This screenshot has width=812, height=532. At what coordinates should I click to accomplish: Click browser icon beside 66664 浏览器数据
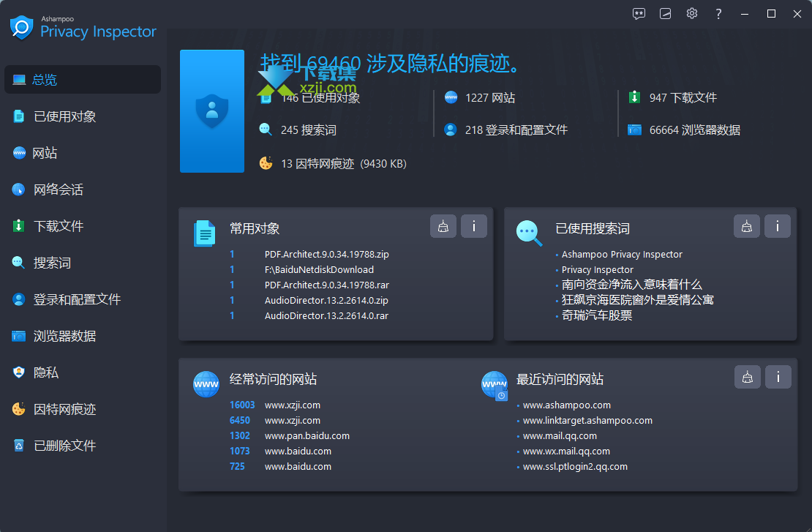[634, 130]
